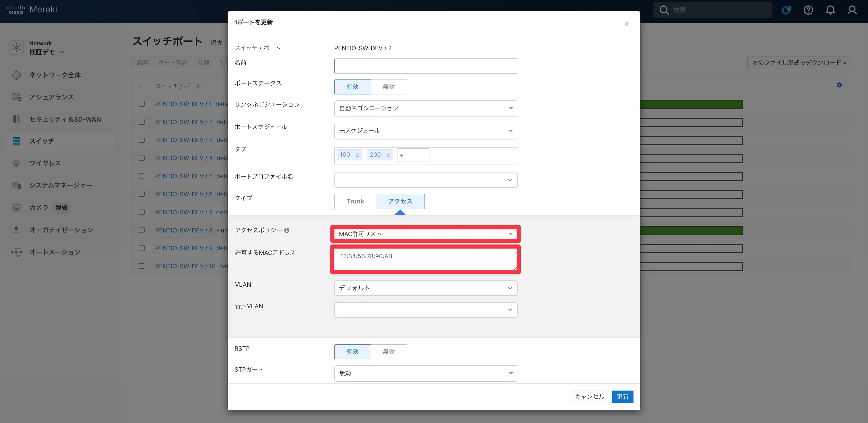
Task: Remove the 100 tag with x
Action: point(357,155)
